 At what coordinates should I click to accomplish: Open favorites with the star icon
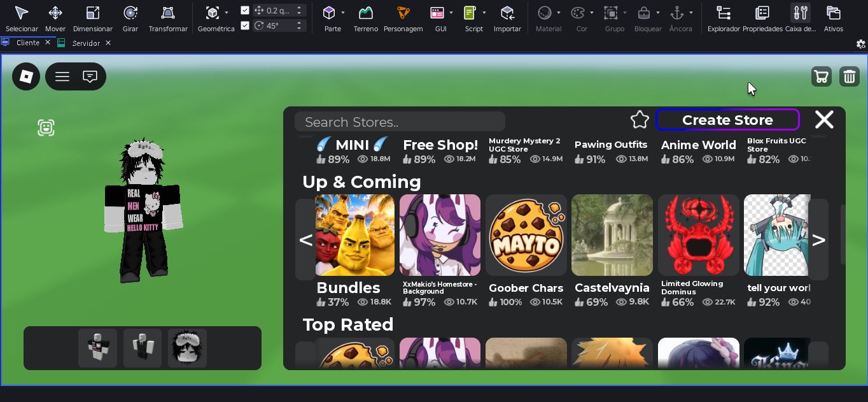point(640,120)
